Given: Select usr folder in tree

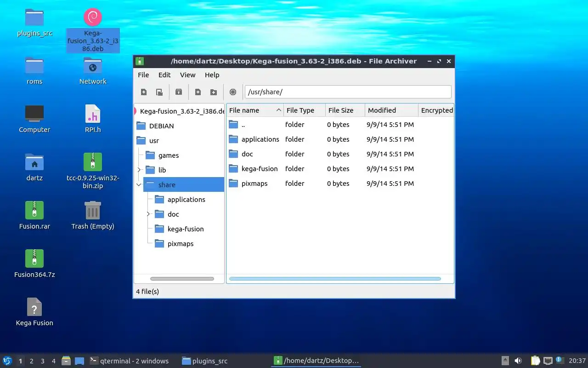Looking at the screenshot, I should pos(148,141).
